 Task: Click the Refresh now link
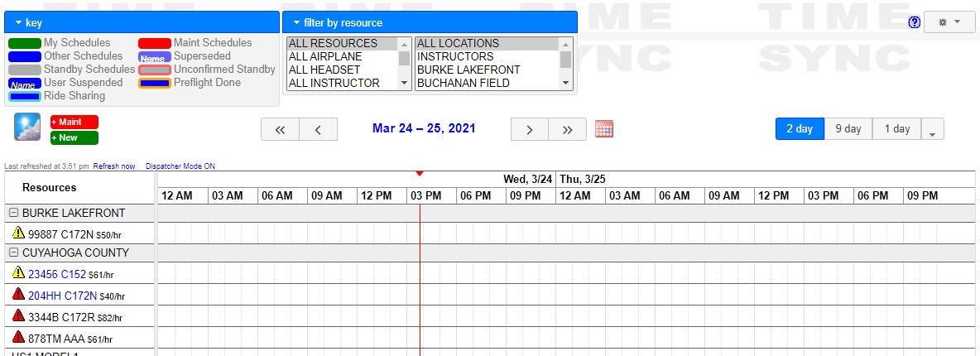coord(113,166)
